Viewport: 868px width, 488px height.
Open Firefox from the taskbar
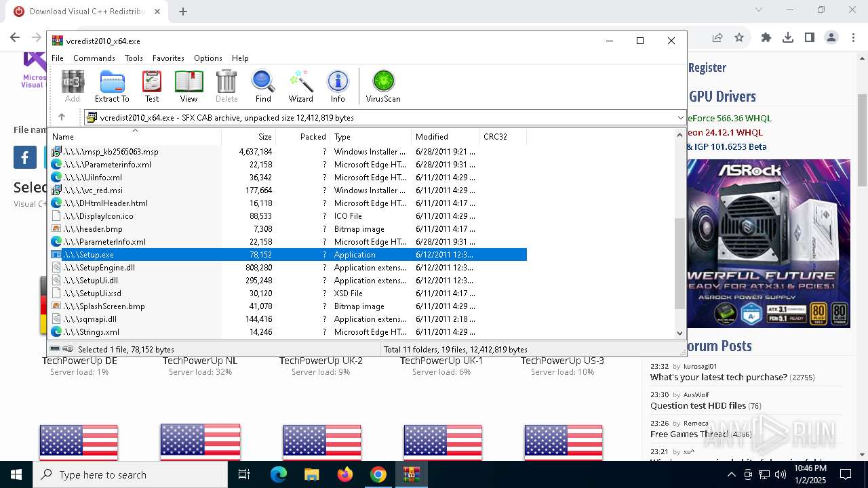coord(345,474)
